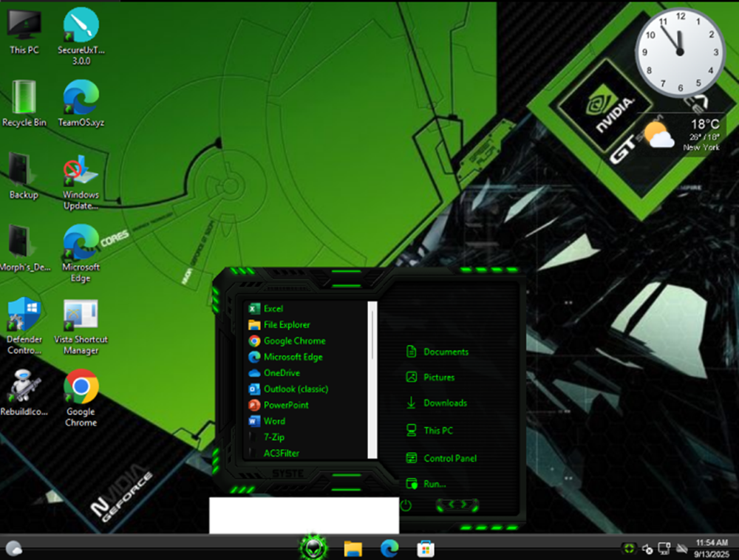The image size is (739, 560).
Task: Launch Word from the start menu
Action: click(273, 421)
